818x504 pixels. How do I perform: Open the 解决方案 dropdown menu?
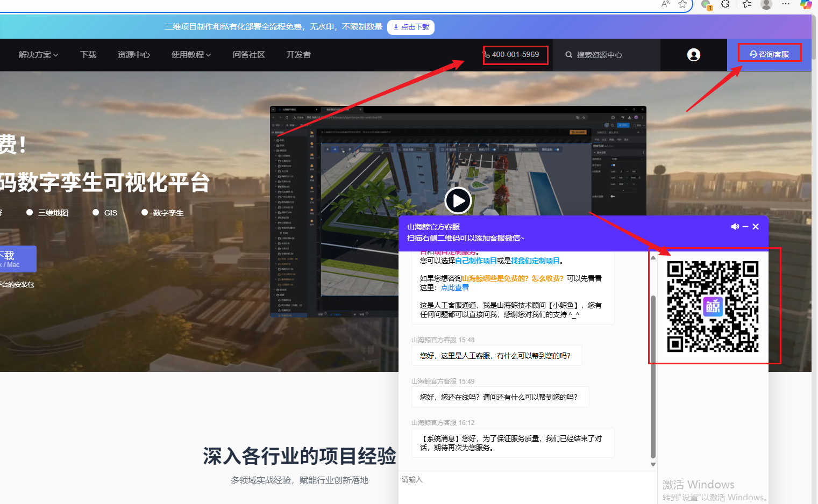point(38,55)
